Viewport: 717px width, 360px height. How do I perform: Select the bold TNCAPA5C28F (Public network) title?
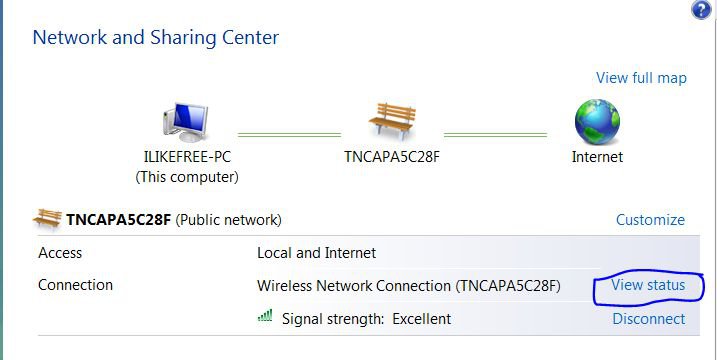point(174,220)
